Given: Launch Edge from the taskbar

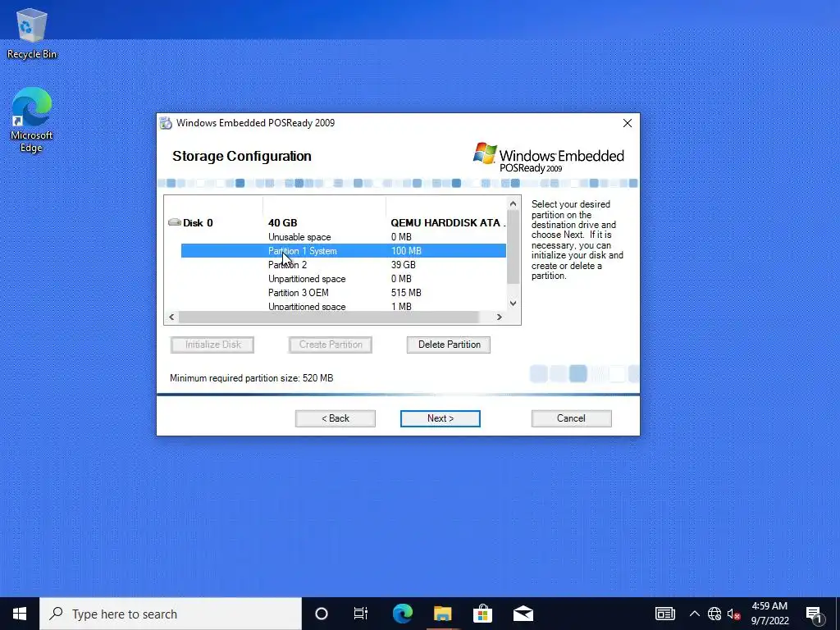Looking at the screenshot, I should [x=402, y=614].
